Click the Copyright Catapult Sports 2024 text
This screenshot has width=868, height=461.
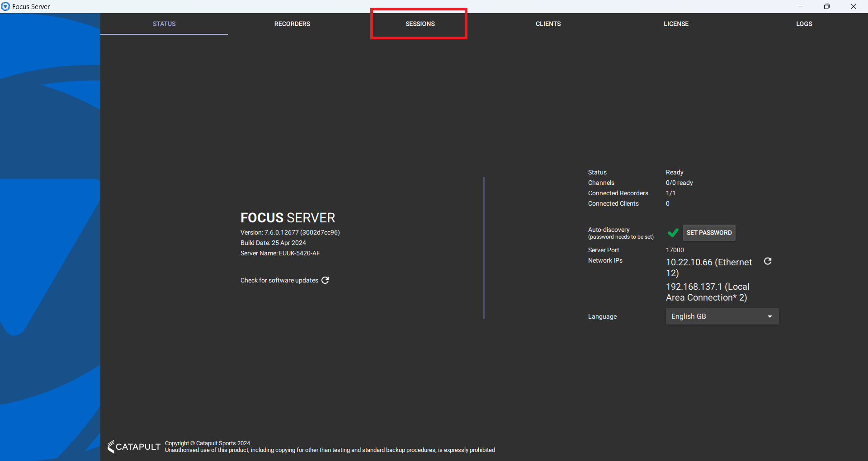pos(208,443)
